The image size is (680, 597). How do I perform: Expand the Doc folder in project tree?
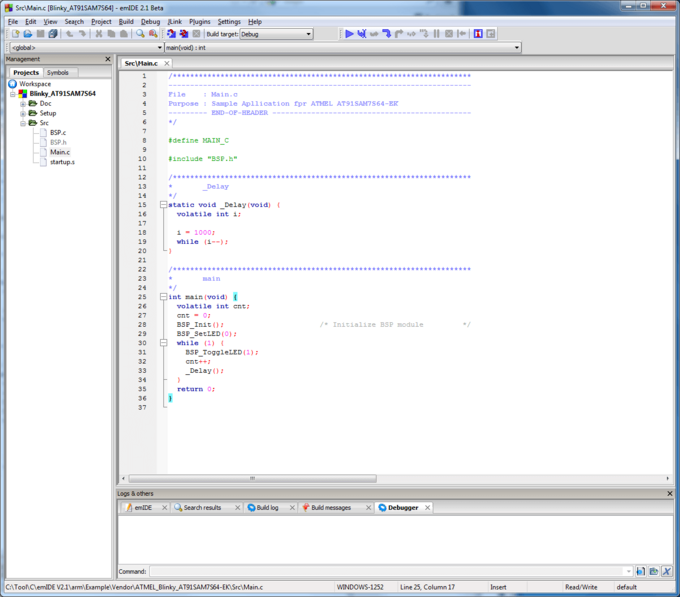[23, 104]
